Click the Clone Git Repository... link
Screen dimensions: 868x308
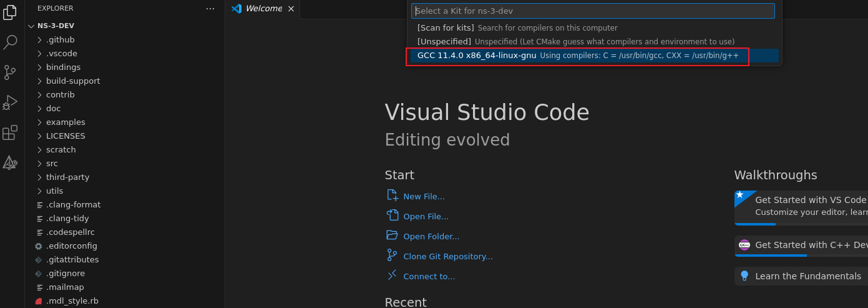click(x=448, y=256)
